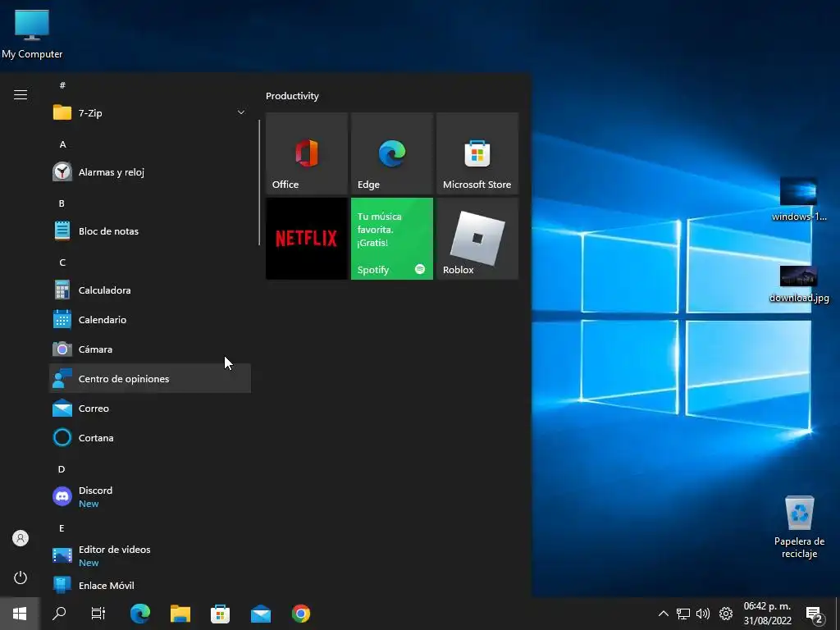Image resolution: width=840 pixels, height=630 pixels.
Task: Click the Windows Start button
Action: (x=20, y=614)
